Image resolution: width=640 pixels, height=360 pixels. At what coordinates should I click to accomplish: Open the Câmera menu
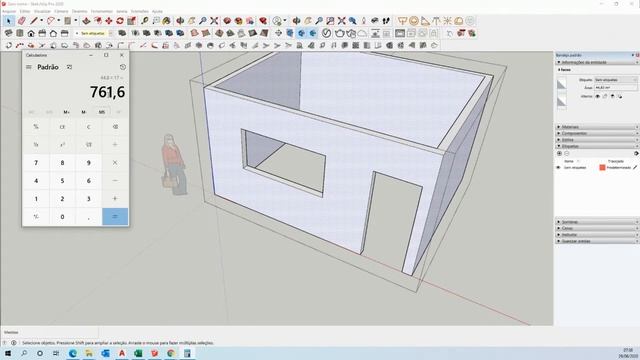pyautogui.click(x=62, y=11)
